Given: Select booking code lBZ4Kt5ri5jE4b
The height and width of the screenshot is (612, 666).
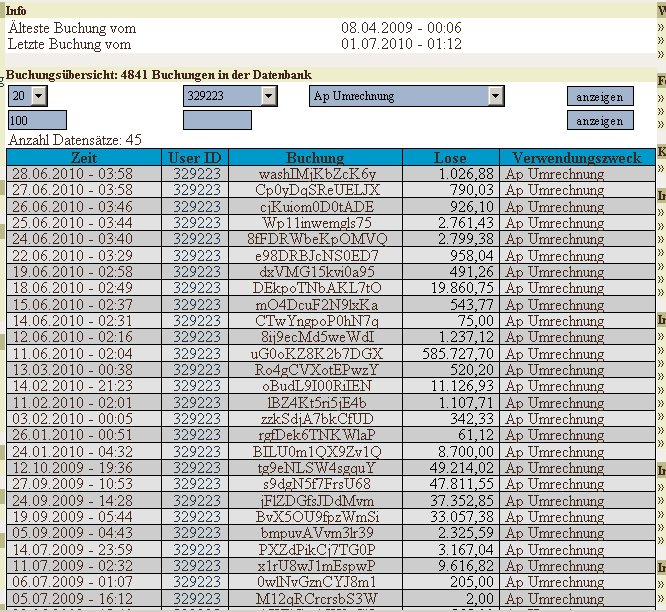Looking at the screenshot, I should 317,403.
